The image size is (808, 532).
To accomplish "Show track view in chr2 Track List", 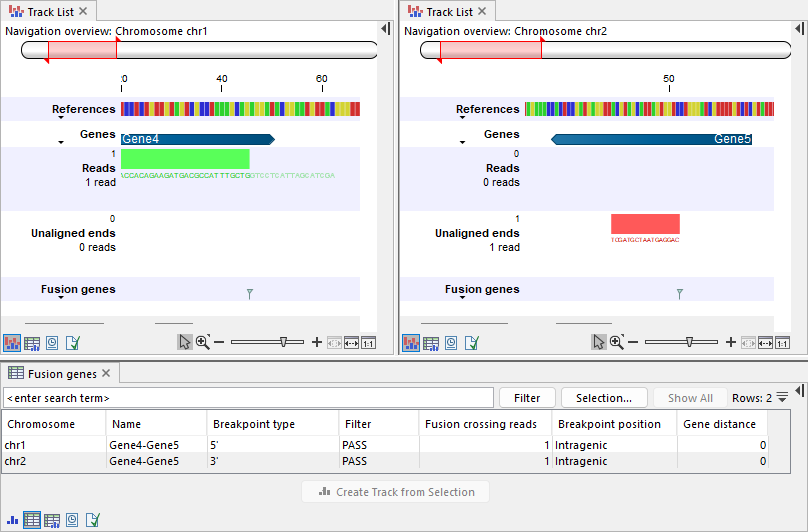I will tap(411, 343).
